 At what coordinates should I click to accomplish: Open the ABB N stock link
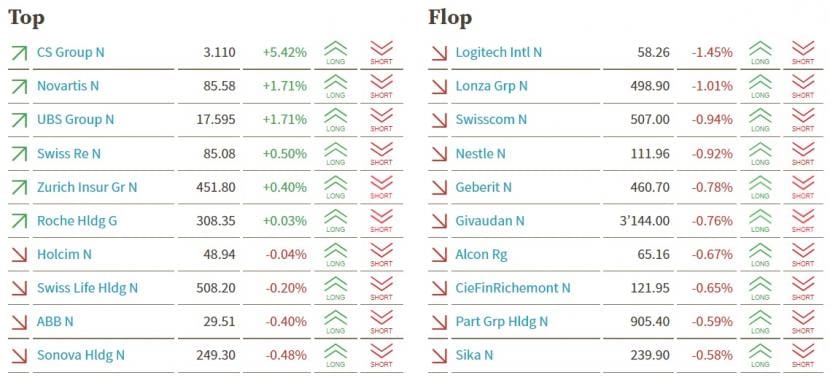tap(55, 322)
